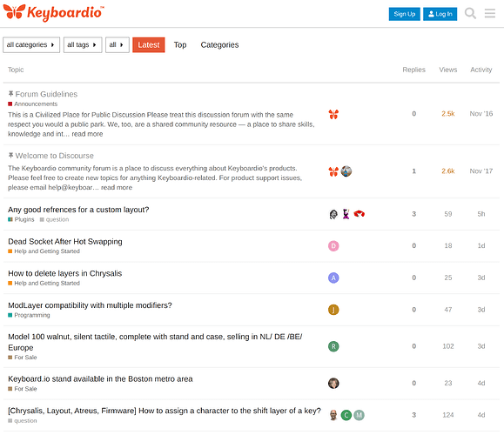Switch to the Top tab
504x435 pixels.
pyautogui.click(x=180, y=44)
